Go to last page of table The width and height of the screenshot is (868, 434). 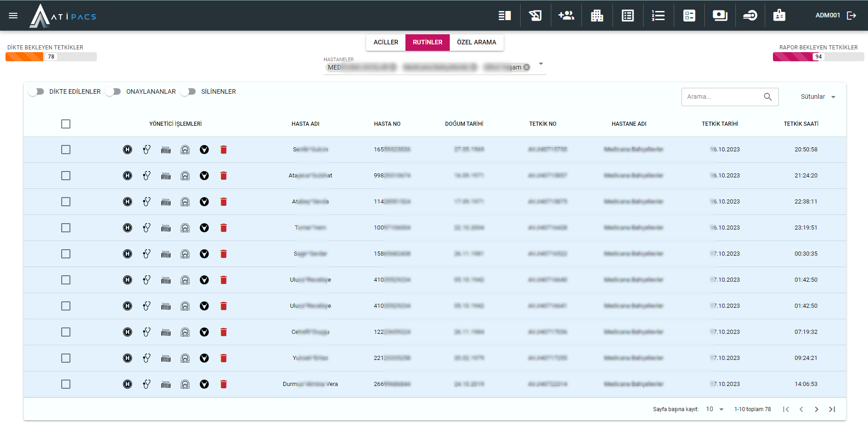pyautogui.click(x=832, y=409)
